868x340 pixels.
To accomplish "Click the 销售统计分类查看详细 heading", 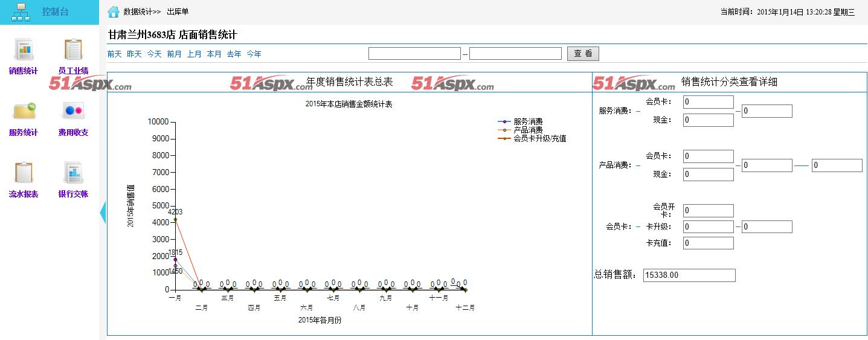I will [x=729, y=82].
